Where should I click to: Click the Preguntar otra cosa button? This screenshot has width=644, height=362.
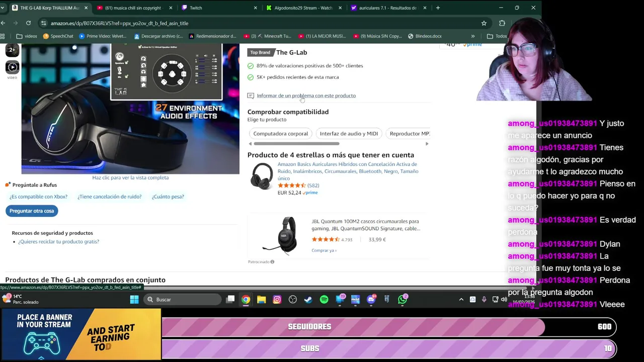pyautogui.click(x=32, y=211)
